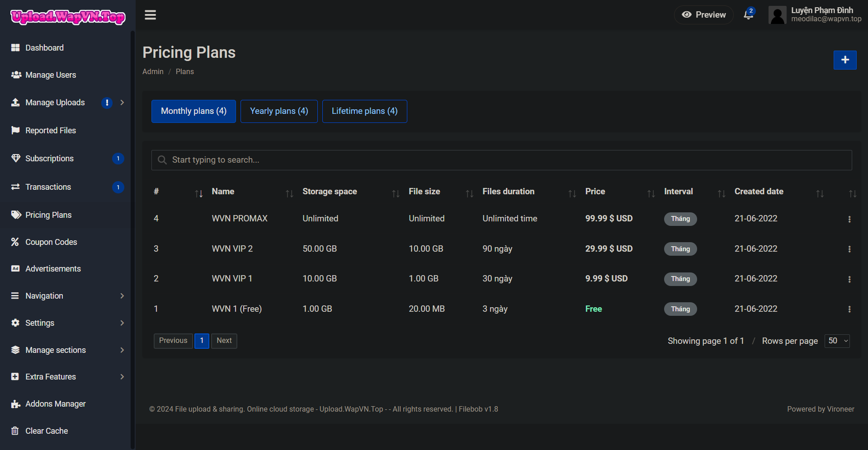868x450 pixels.
Task: Click the WVN PROMAX plan name
Action: click(240, 219)
